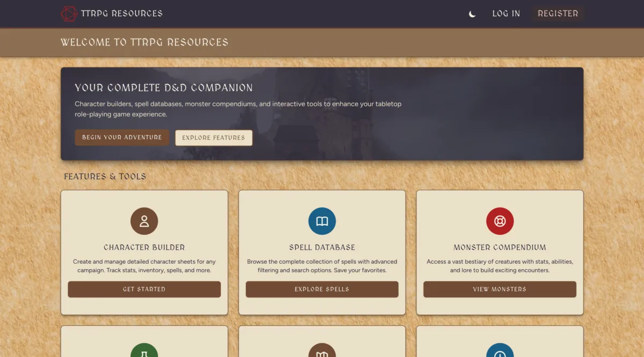Click the View Monsters button
644x357 pixels.
tap(500, 289)
